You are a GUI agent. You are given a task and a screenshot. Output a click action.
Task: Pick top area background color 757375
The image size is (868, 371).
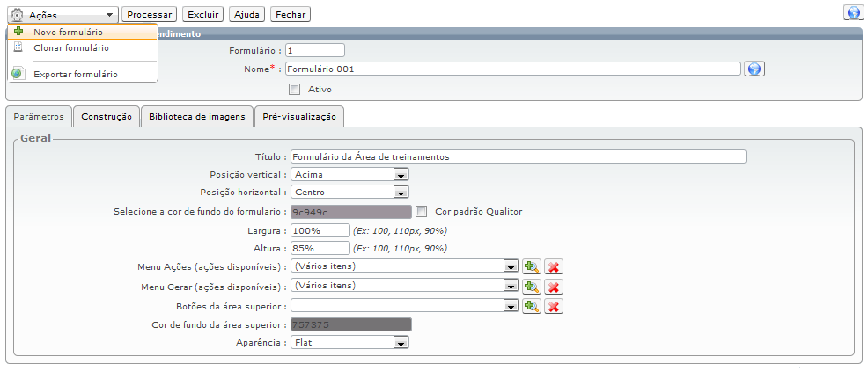click(351, 324)
